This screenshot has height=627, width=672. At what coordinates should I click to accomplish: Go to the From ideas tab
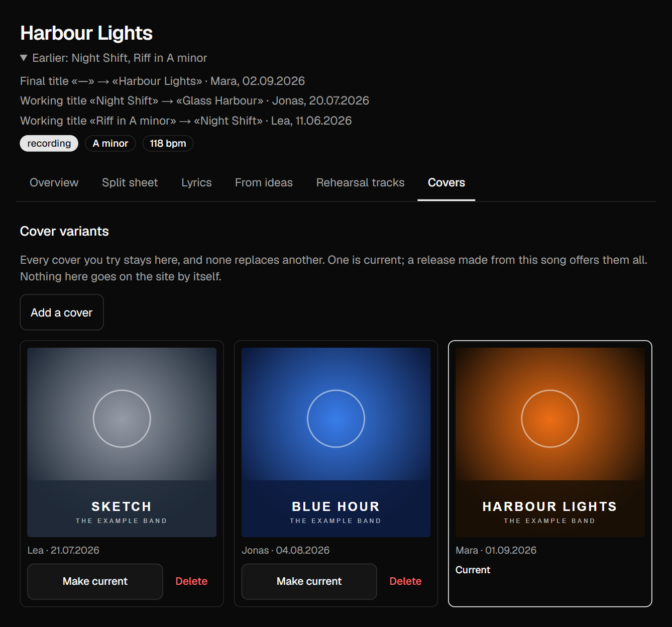264,182
